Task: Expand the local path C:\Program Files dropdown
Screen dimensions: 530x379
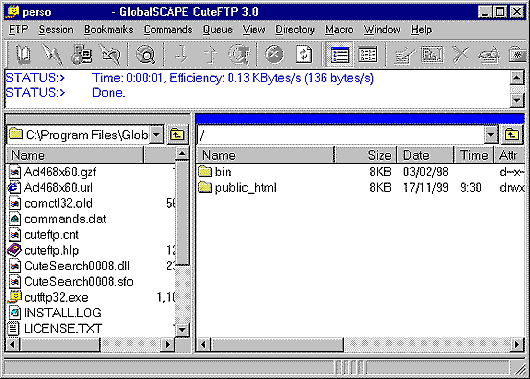Action: coord(157,135)
